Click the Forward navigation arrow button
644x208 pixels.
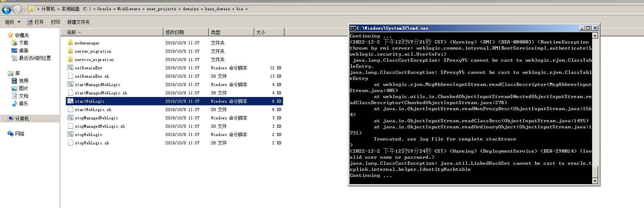pyautogui.click(x=17, y=9)
